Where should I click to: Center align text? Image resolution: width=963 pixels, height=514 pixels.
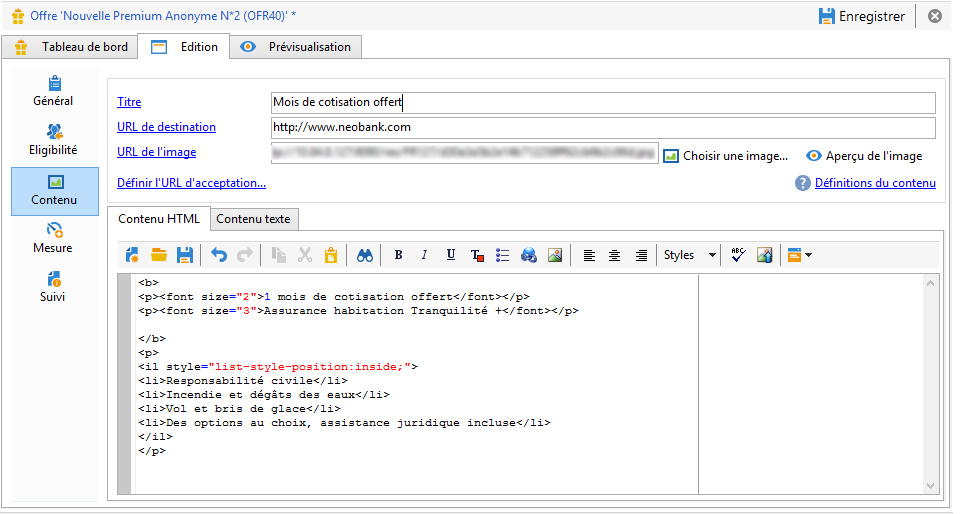614,255
